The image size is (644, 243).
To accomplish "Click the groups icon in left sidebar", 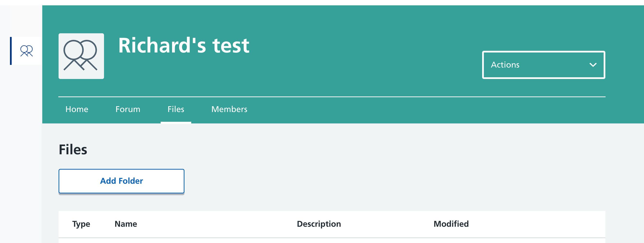I will (26, 51).
